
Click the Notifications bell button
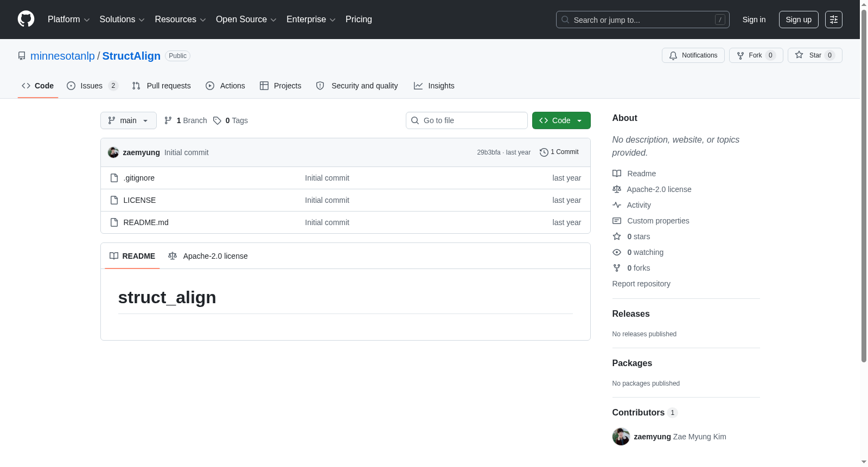click(693, 55)
